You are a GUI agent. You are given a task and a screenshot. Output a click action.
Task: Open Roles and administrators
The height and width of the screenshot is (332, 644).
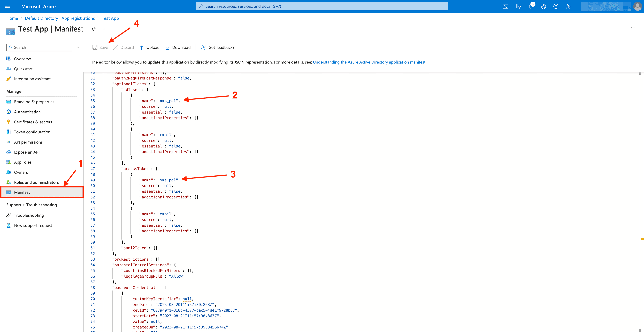point(36,182)
